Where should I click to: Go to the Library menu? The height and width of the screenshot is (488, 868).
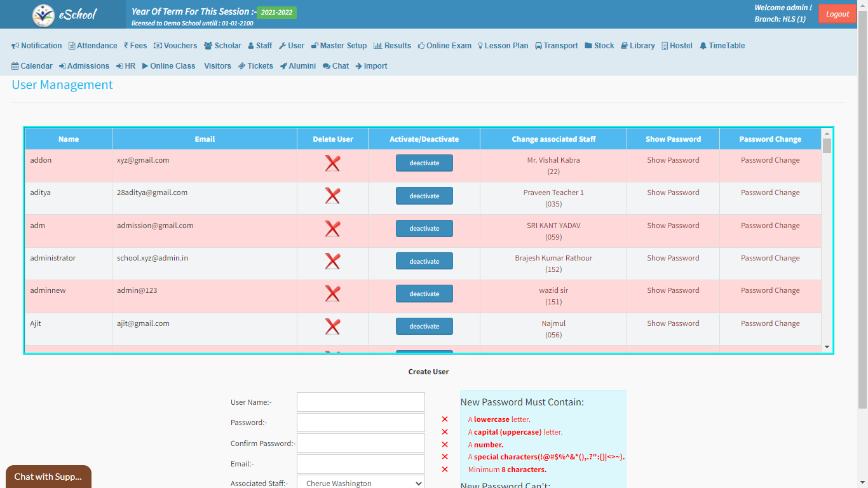[637, 46]
